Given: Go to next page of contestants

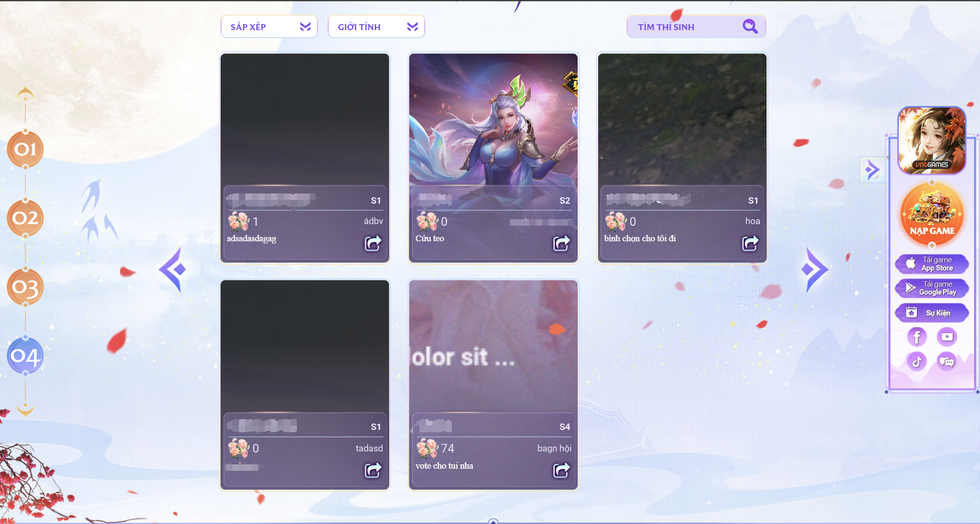Looking at the screenshot, I should point(814,270).
